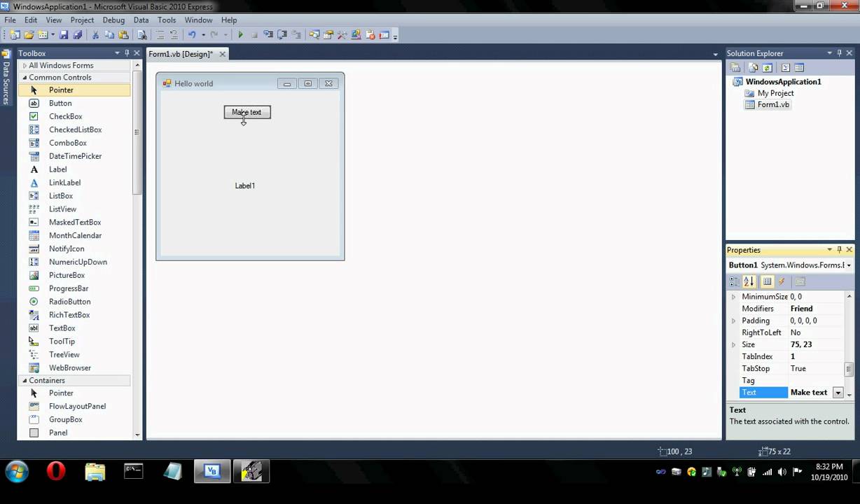Click the Undo arrow icon
Image resolution: width=860 pixels, height=504 pixels.
click(x=191, y=34)
